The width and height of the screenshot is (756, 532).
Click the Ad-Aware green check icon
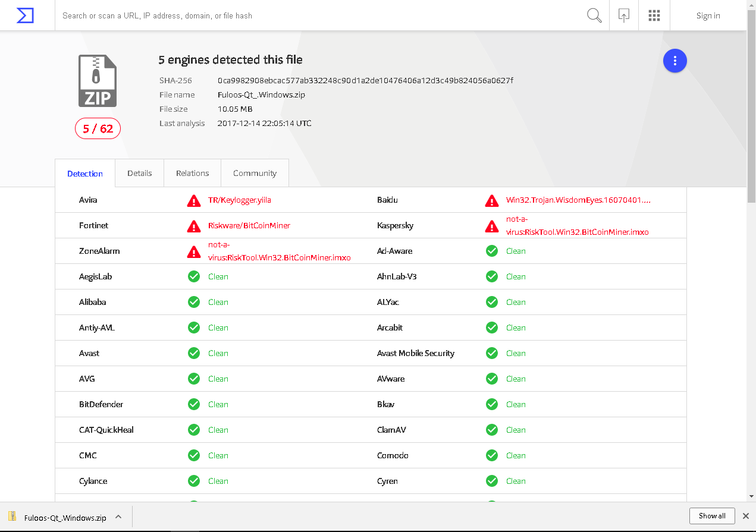pos(492,251)
